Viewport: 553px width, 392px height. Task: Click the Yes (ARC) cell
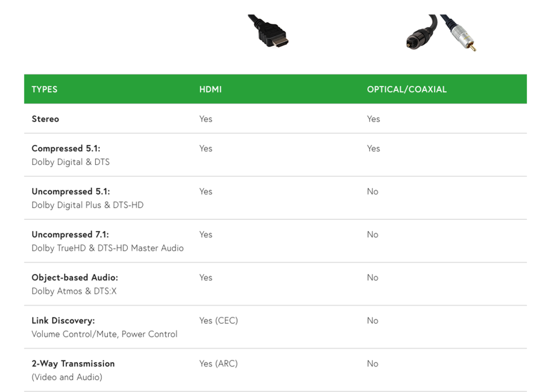[218, 364]
